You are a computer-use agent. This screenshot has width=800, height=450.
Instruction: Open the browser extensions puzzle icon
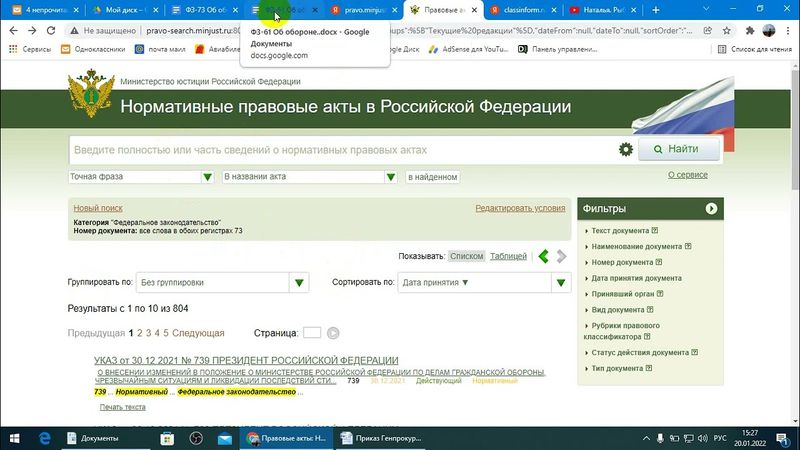(x=749, y=31)
